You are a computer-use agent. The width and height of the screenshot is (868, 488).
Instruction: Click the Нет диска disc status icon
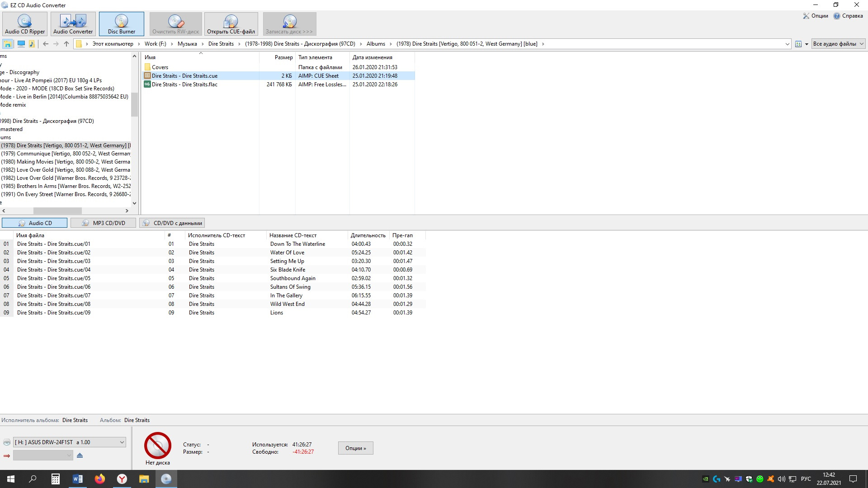(157, 446)
